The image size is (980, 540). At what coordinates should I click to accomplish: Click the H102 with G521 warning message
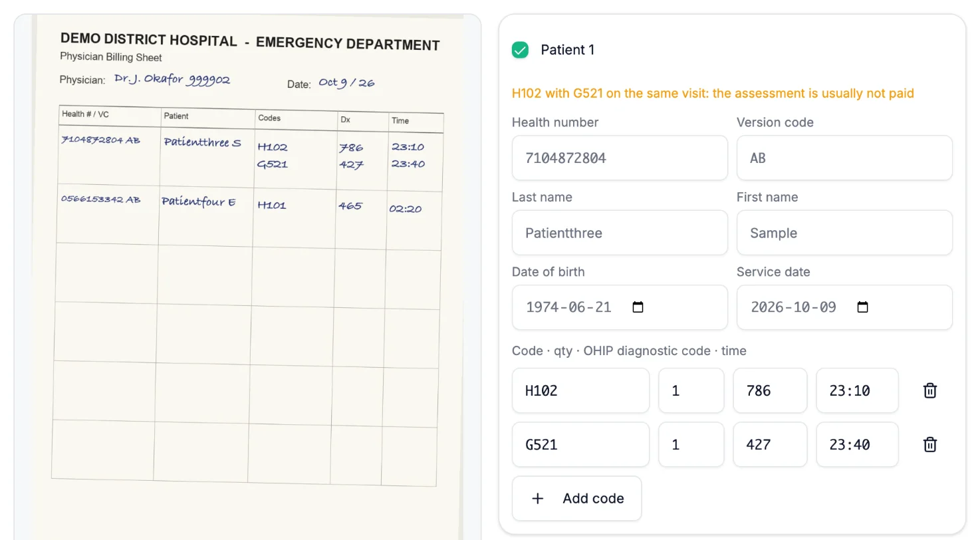point(713,93)
